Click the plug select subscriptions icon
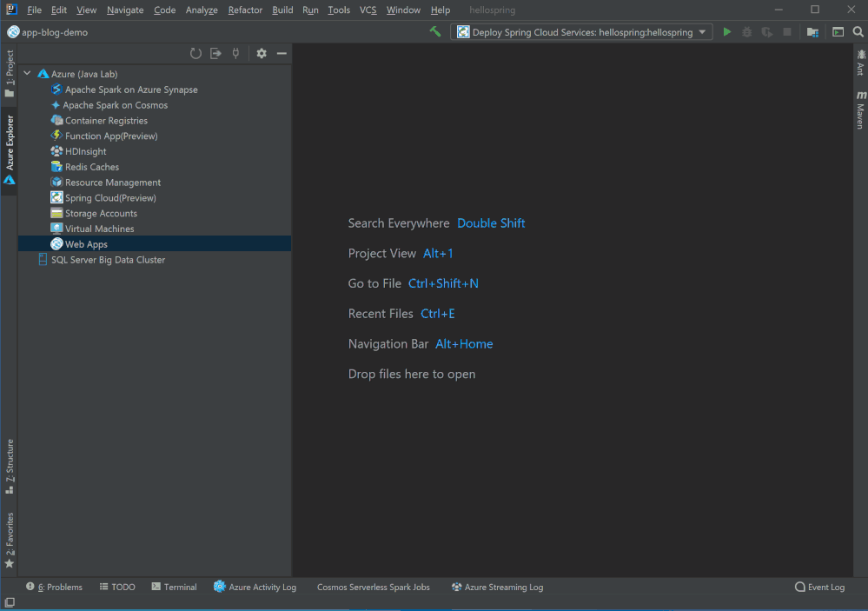This screenshot has height=611, width=868. (235, 53)
